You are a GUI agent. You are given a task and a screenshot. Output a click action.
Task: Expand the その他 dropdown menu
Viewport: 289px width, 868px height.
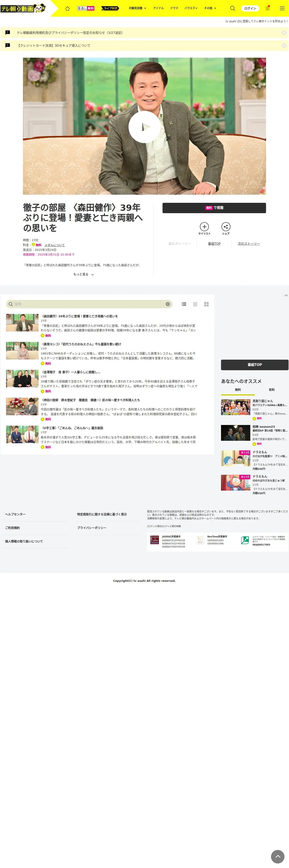[x=210, y=8]
